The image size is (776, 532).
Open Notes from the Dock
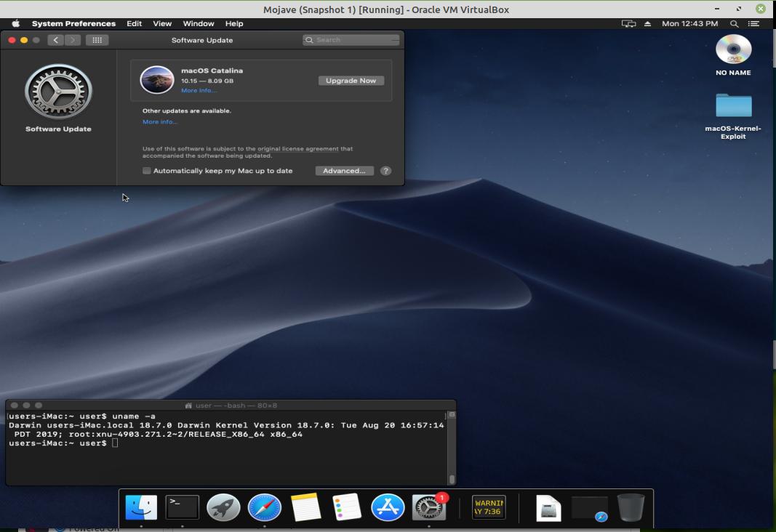[305, 507]
